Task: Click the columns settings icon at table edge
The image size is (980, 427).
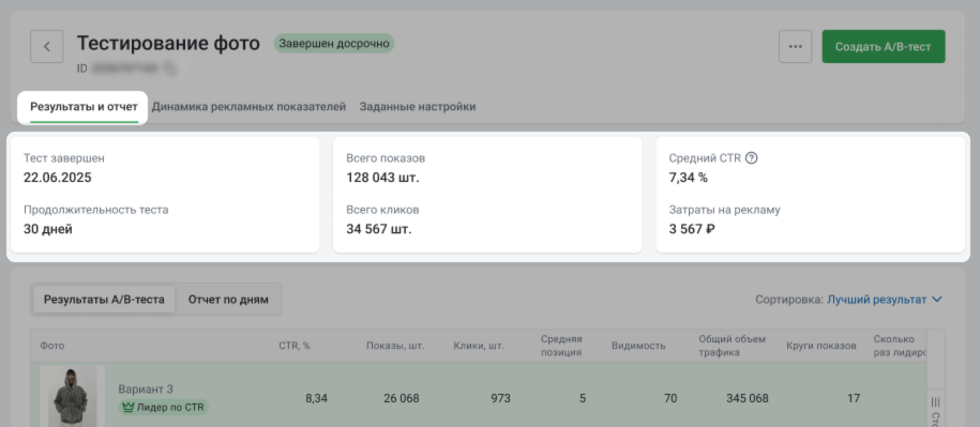Action: [935, 402]
